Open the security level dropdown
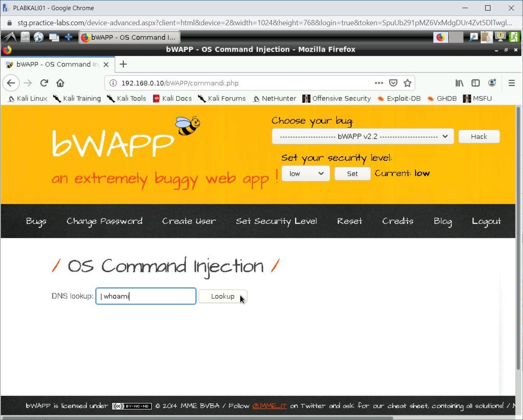This screenshot has width=523, height=420. [305, 174]
